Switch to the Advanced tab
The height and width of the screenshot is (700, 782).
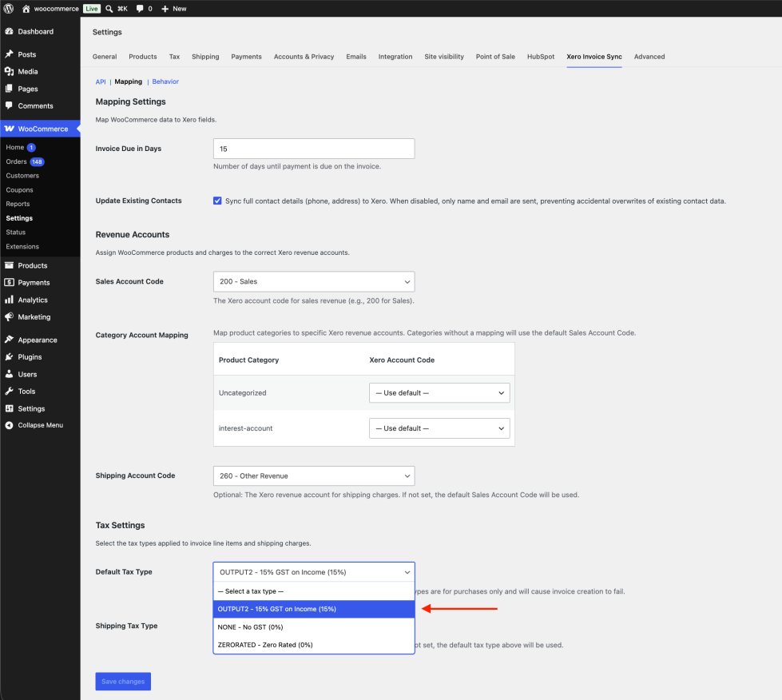point(649,57)
